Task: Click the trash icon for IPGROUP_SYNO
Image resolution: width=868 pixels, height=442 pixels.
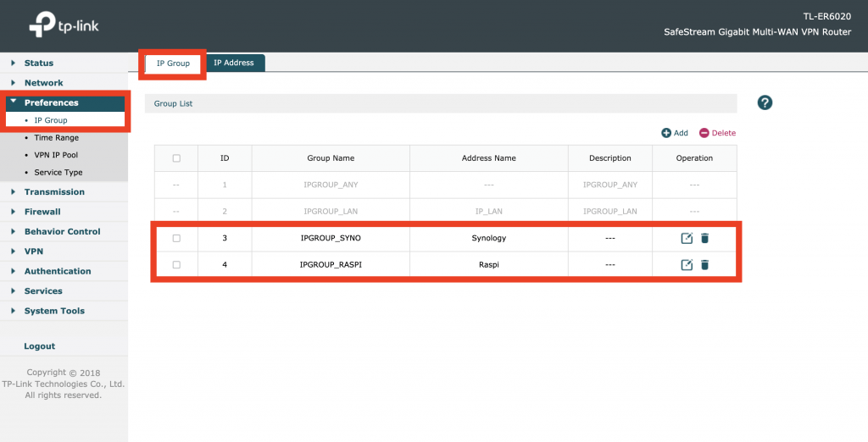Action: tap(704, 239)
